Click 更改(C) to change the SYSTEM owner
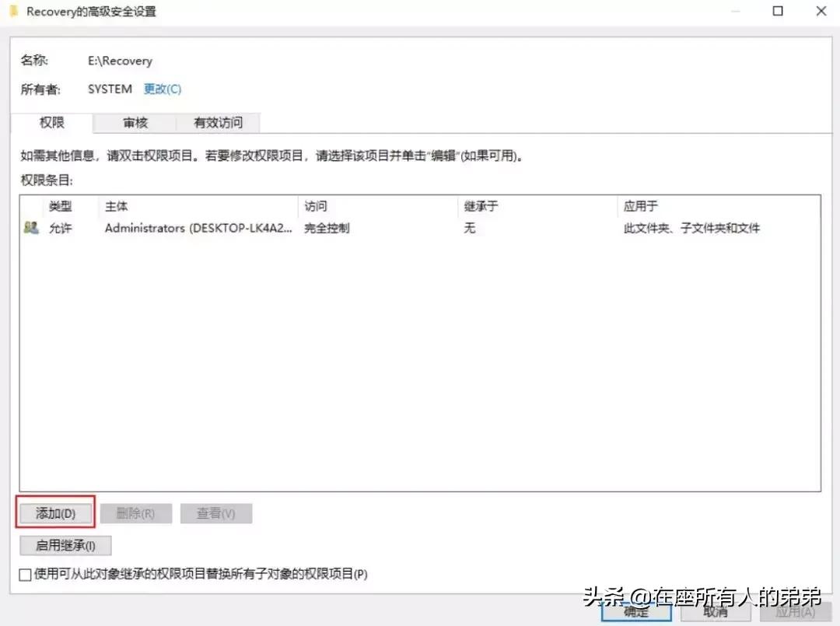Screen dimensions: 840x626 [162, 88]
